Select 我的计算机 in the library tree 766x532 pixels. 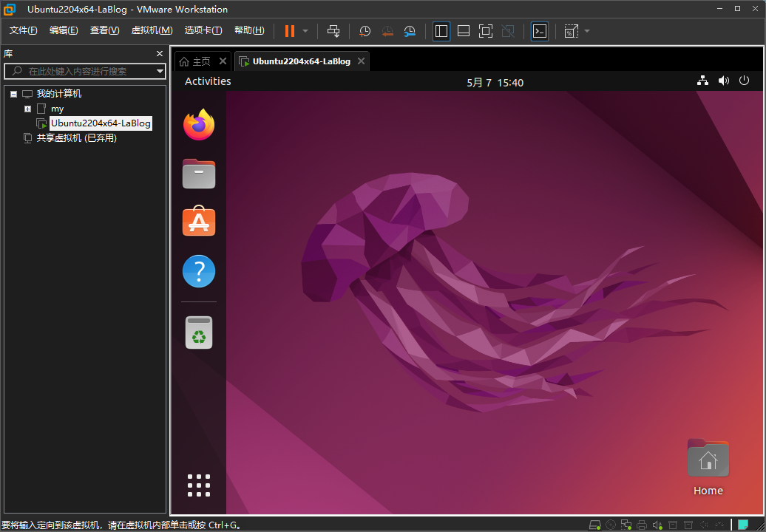pyautogui.click(x=59, y=94)
